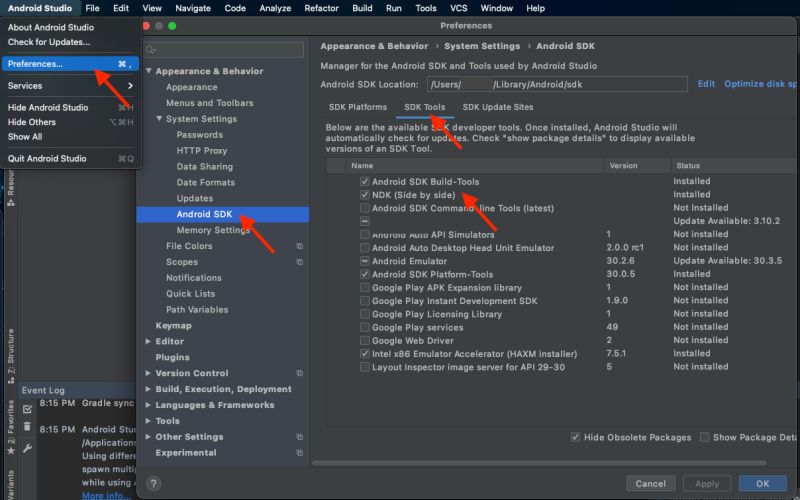
Task: Open the help question mark button
Action: point(154,483)
